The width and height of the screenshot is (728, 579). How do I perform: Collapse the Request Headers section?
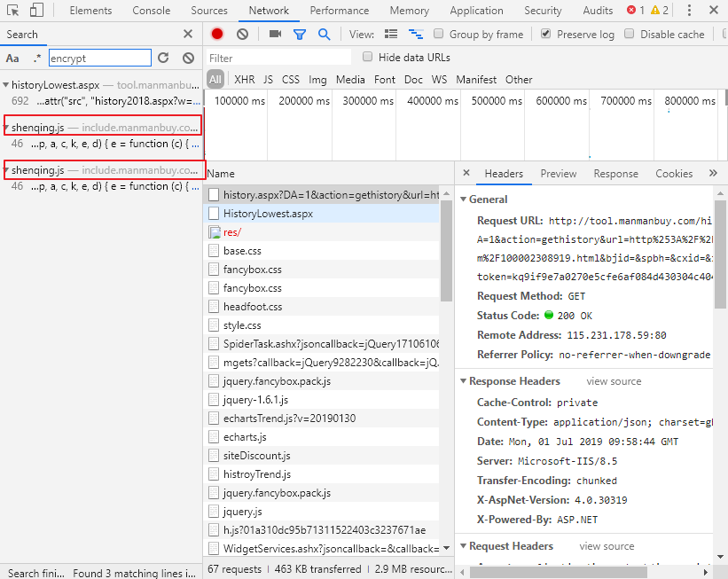coord(463,546)
